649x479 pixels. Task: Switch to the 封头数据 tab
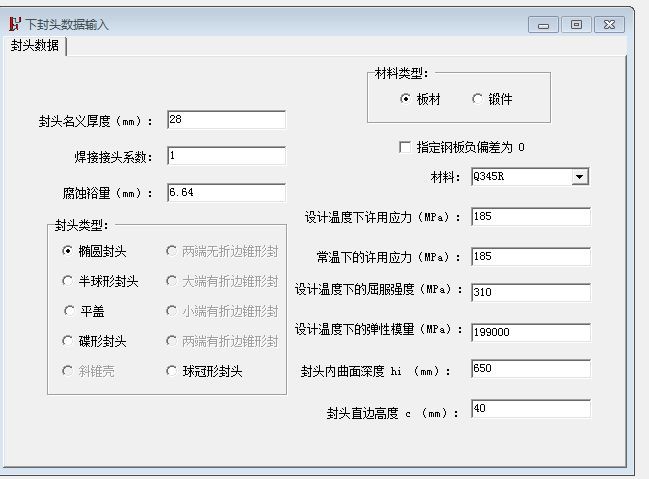click(x=35, y=45)
